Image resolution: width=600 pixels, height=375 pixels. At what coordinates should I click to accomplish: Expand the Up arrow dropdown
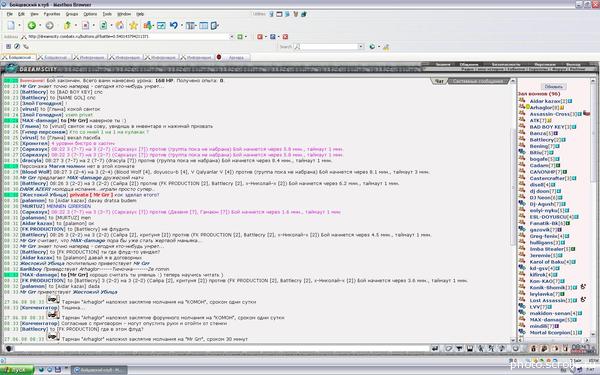75,26
